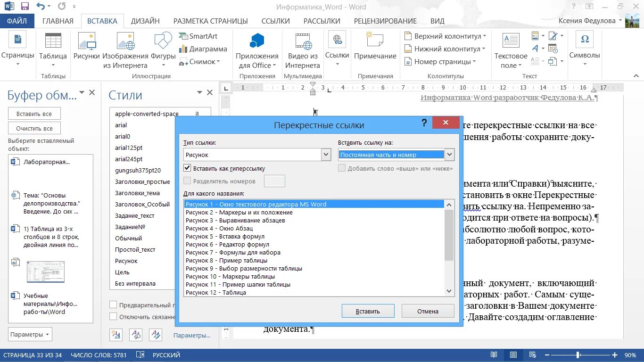Screen dimensions: 644x362
Task: Open Номер страницы dropdown
Action: [440, 62]
